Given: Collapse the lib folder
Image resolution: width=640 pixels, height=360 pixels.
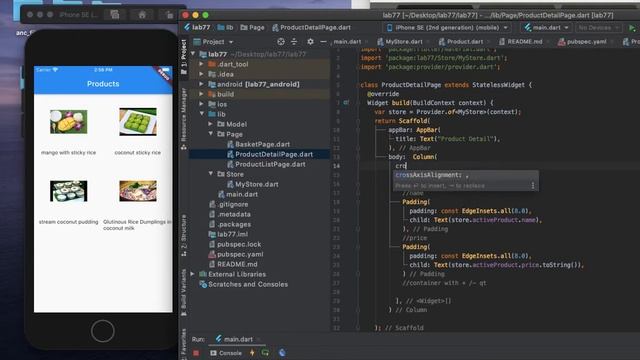Looking at the screenshot, I should pos(202,114).
